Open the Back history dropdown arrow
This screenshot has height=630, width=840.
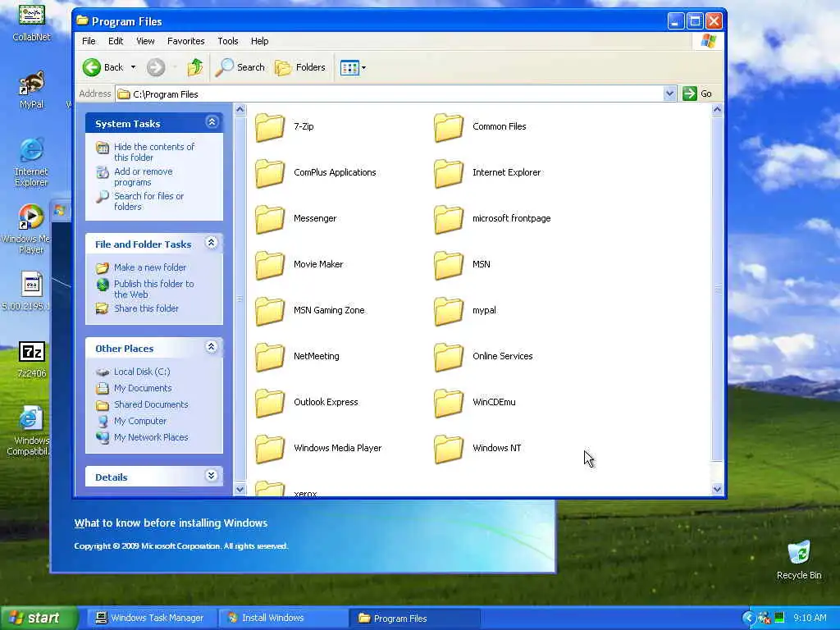[134, 67]
